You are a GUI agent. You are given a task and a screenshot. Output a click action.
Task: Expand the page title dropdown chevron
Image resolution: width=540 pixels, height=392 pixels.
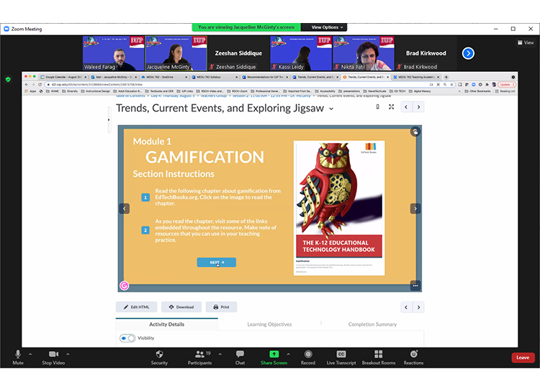coord(331,109)
